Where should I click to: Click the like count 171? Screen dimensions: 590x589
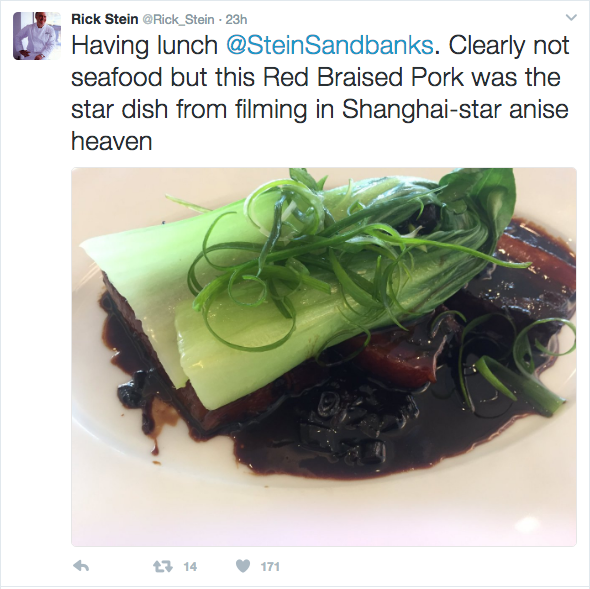270,566
